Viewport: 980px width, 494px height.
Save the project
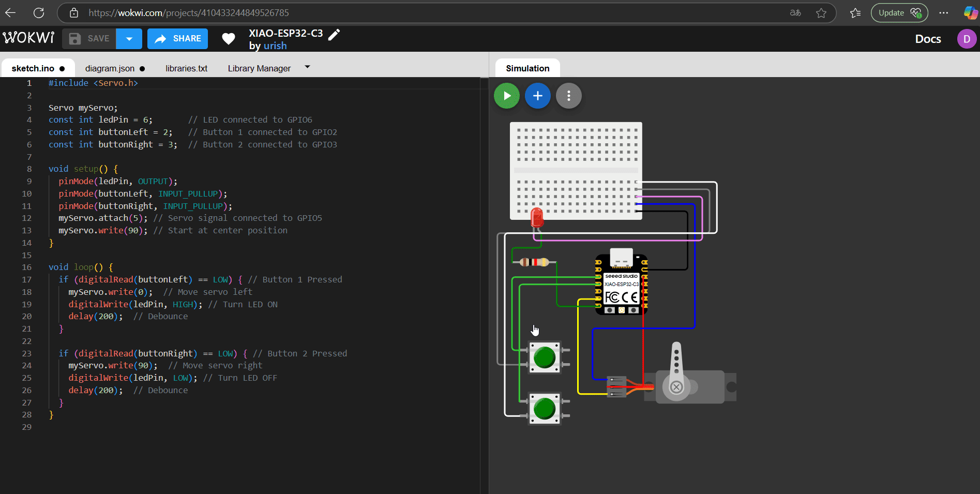[x=89, y=39]
